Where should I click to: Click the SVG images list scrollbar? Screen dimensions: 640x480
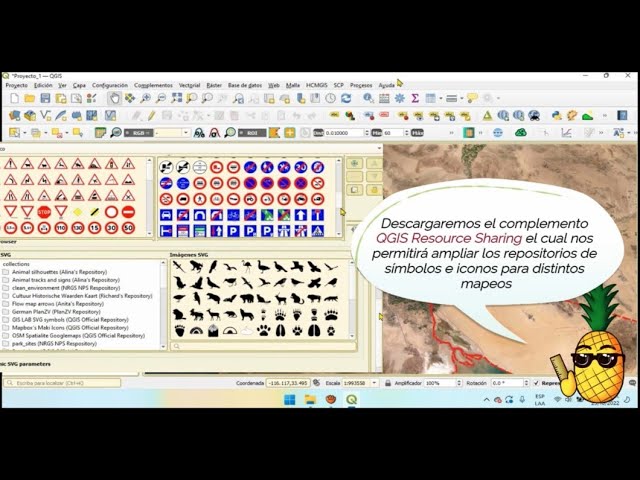click(x=352, y=299)
